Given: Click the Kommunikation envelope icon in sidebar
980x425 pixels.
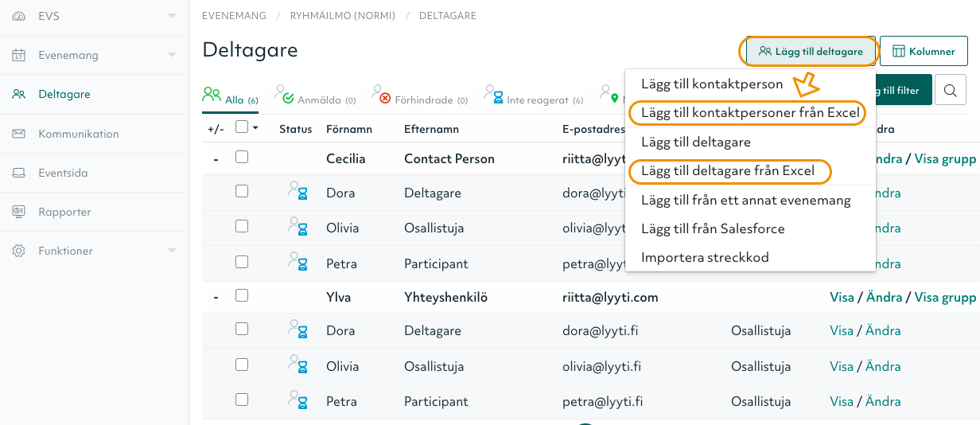Looking at the screenshot, I should point(19,134).
